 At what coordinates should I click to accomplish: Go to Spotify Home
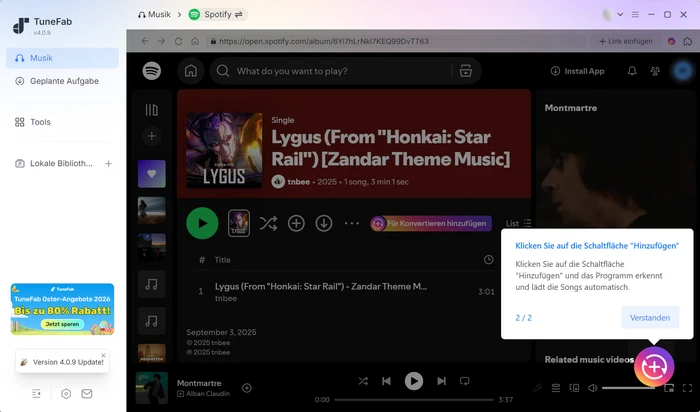click(191, 71)
